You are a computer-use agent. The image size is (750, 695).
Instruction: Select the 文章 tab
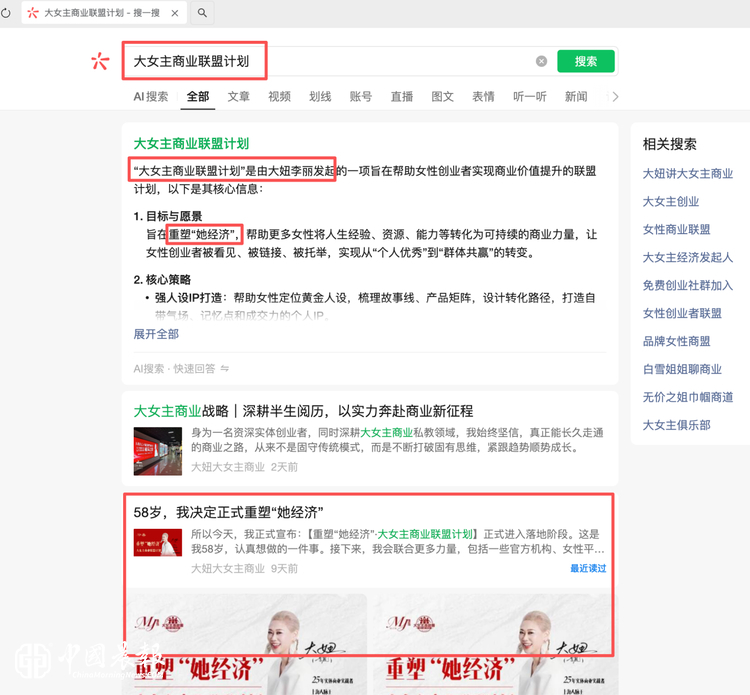point(239,97)
